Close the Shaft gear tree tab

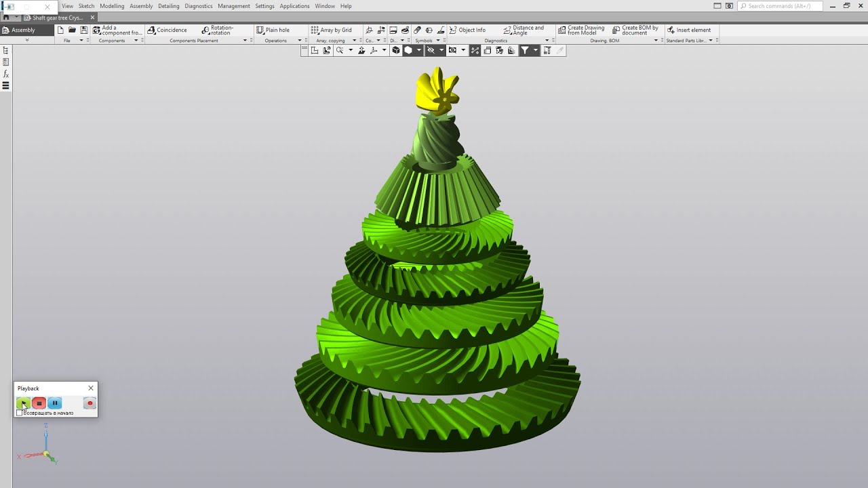[x=92, y=18]
